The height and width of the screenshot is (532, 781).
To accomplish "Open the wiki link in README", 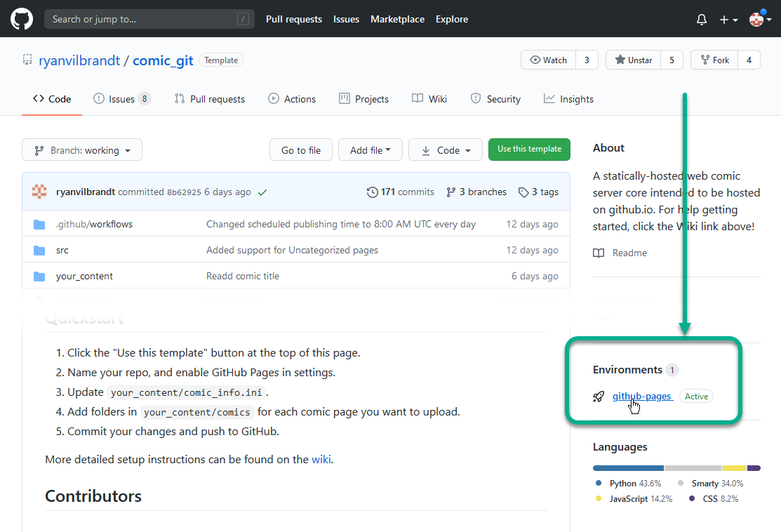I will pyautogui.click(x=321, y=459).
